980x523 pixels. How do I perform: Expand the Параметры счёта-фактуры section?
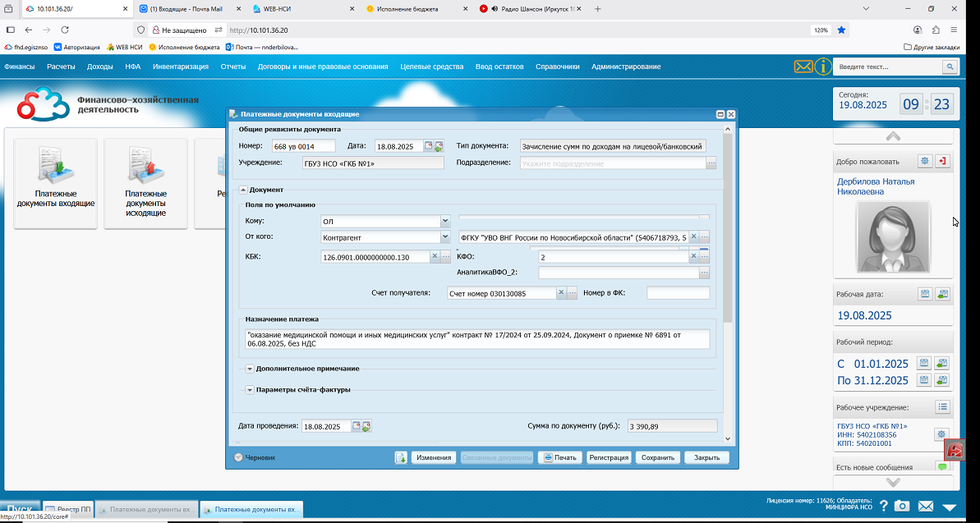(x=250, y=390)
